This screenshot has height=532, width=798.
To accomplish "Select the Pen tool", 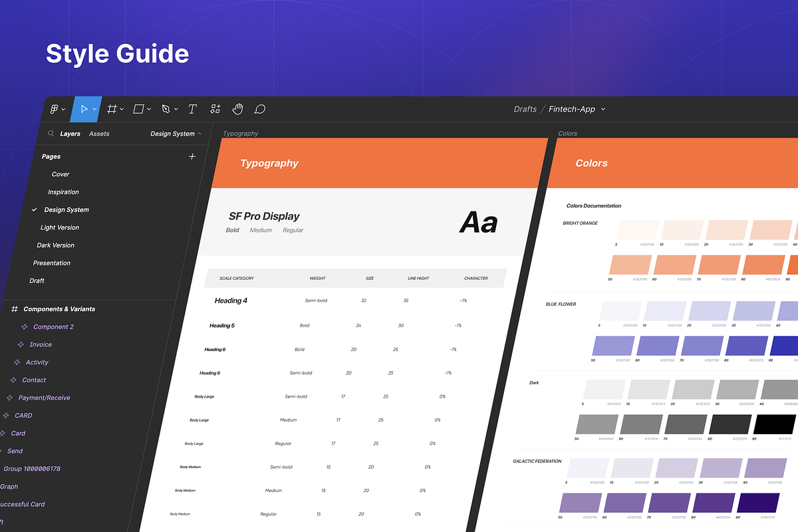I will 166,109.
